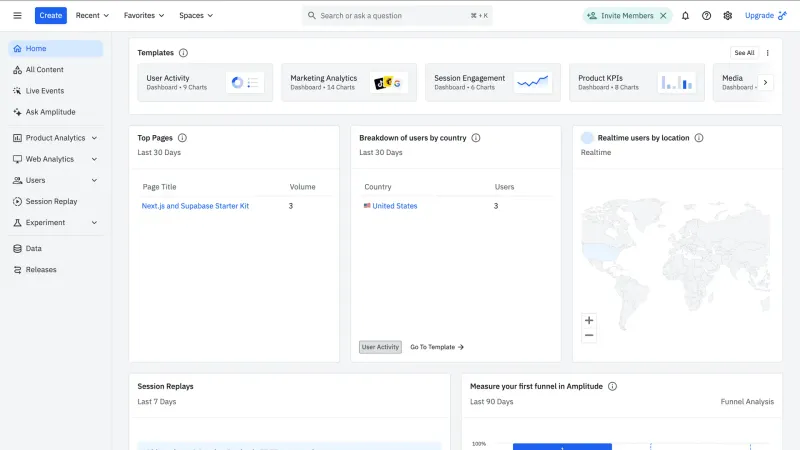Click the Session Replays card title
This screenshot has height=450, width=800.
pos(165,386)
